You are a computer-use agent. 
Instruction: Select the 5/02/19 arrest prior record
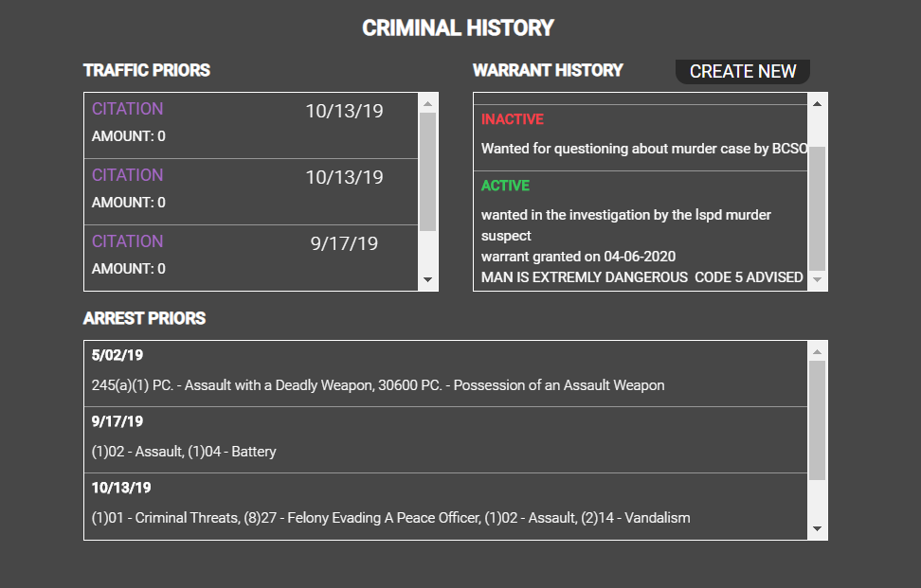pyautogui.click(x=446, y=374)
